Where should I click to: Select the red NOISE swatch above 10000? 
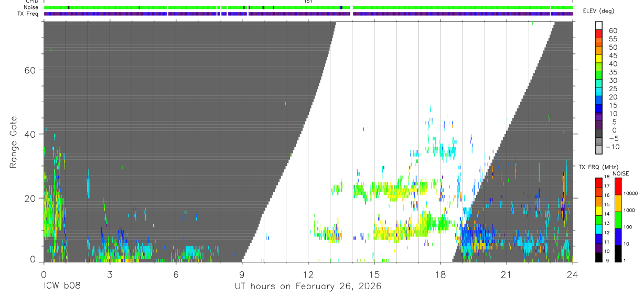coord(618,186)
